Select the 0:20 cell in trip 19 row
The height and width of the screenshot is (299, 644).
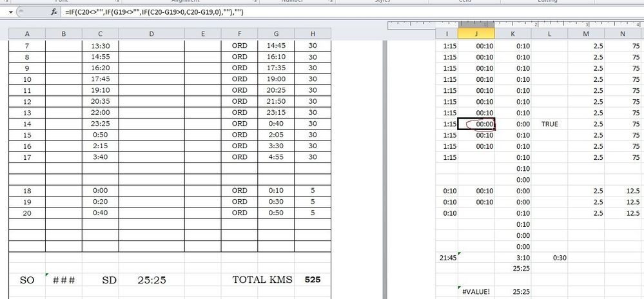click(x=100, y=202)
